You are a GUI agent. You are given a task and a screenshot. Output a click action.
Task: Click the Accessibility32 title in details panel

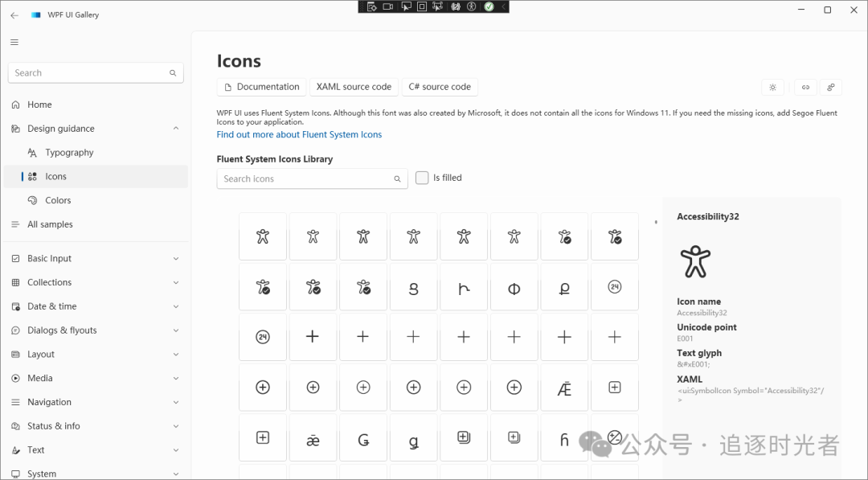click(707, 216)
